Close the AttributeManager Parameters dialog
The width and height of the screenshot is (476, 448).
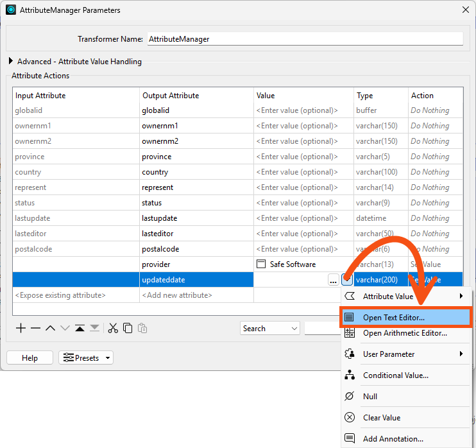tap(465, 10)
